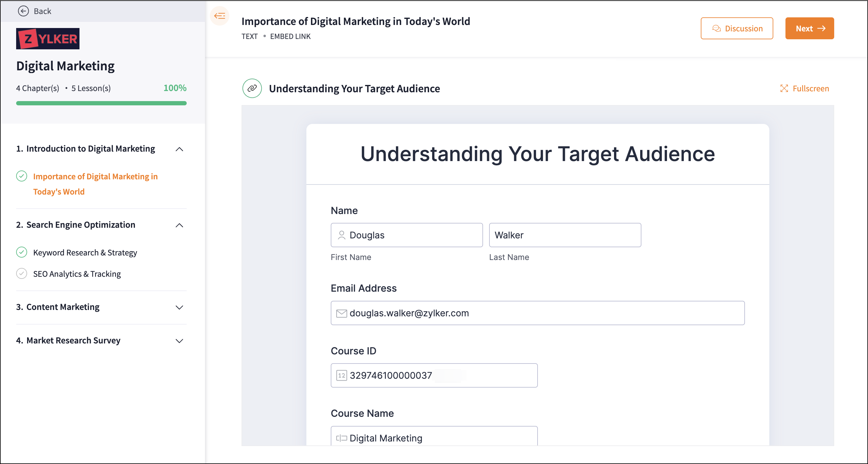The image size is (868, 464).
Task: Collapse sidebar using orange menu icon
Action: coord(220,16)
